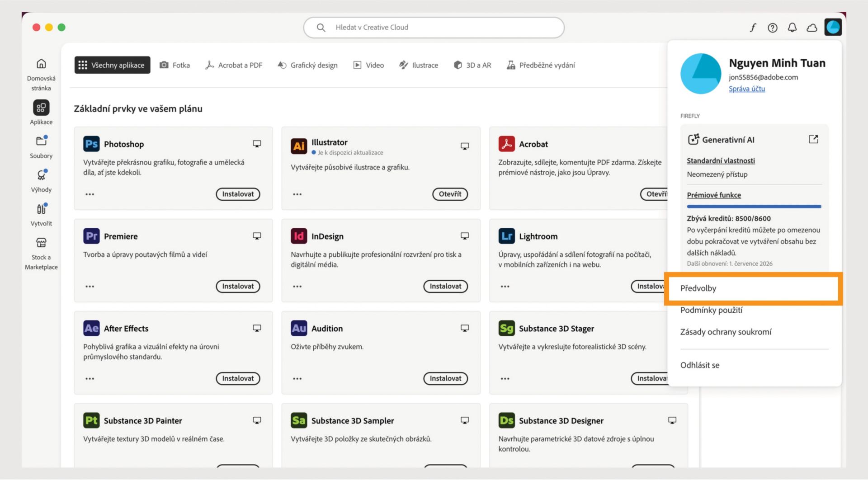Install Photoshop with Instalovat button
Viewport: 868px width, 480px height.
tap(238, 194)
